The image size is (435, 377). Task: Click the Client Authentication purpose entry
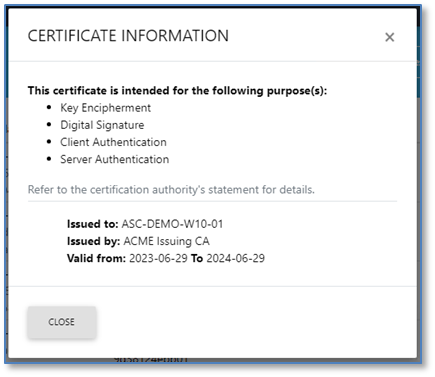[113, 142]
